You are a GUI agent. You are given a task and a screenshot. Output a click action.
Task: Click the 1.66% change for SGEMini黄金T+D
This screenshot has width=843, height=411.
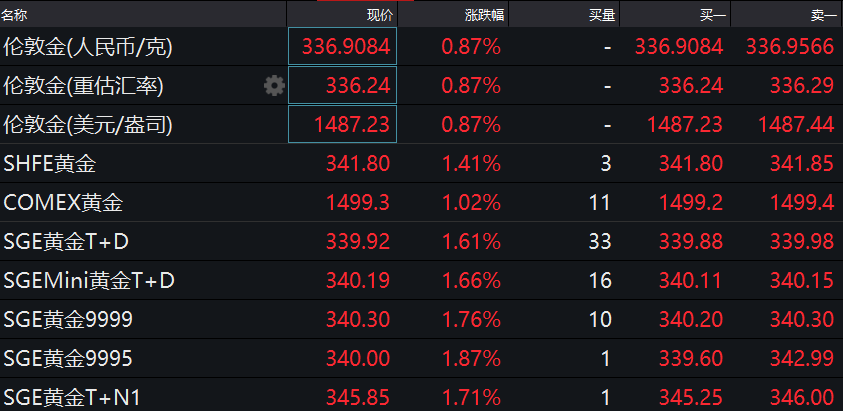point(471,281)
